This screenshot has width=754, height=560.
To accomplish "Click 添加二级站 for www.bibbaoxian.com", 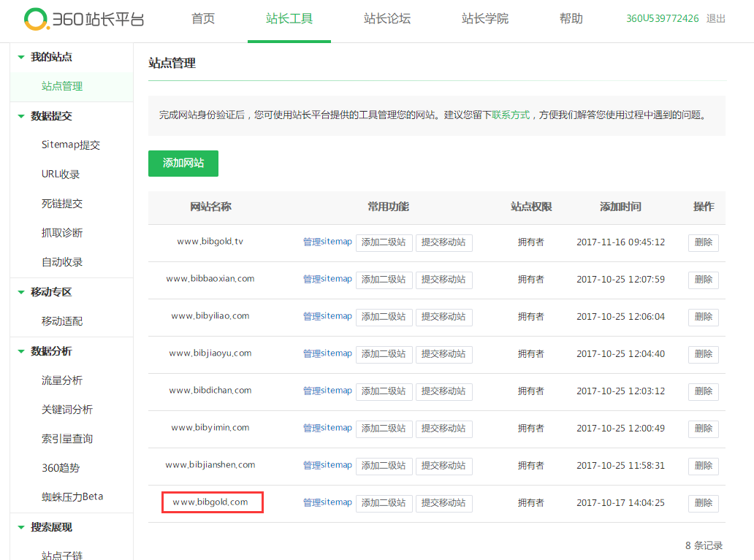I will (384, 280).
